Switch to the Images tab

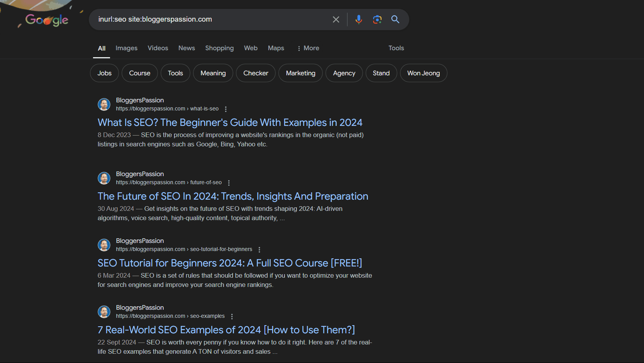click(126, 48)
